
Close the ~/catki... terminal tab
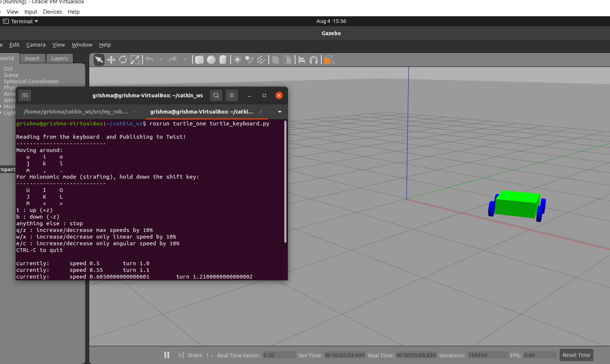coord(261,112)
